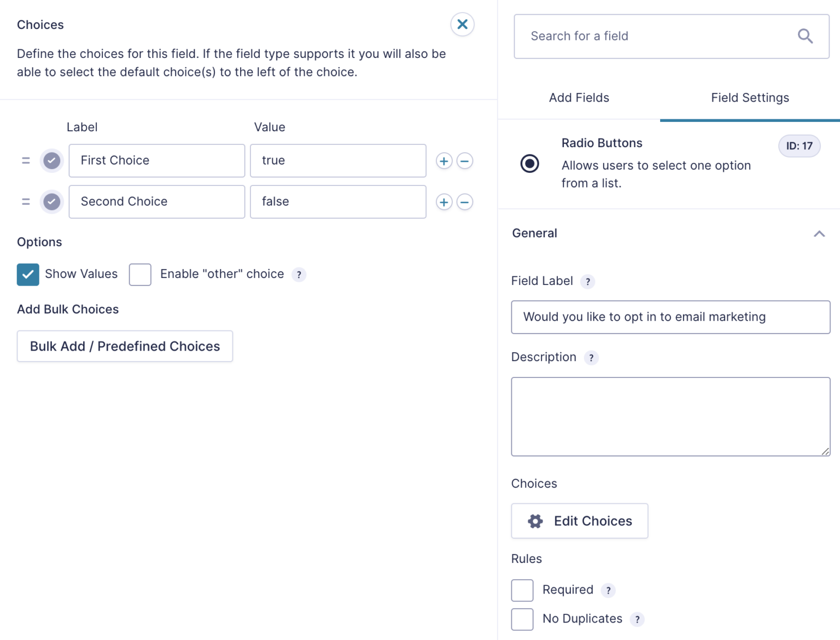Open the Required rule help tooltip
840x640 pixels.
coord(608,590)
